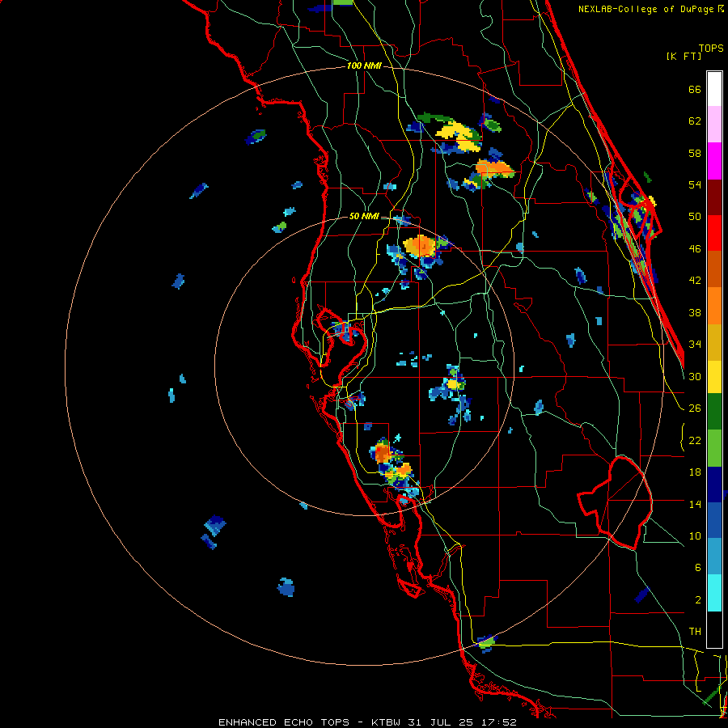Click the 18 legend value
Viewport: 728px width, 728px height.
tap(695, 472)
